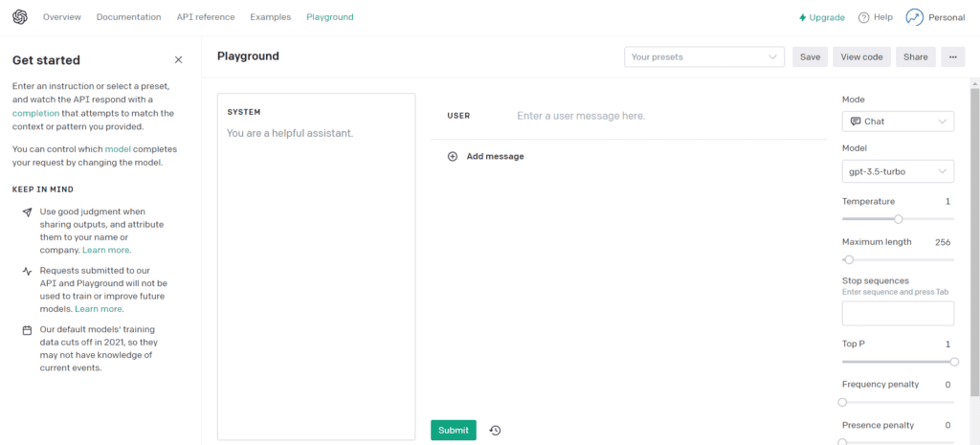The width and height of the screenshot is (980, 445).
Task: Switch to the Examples tab
Action: (x=271, y=17)
